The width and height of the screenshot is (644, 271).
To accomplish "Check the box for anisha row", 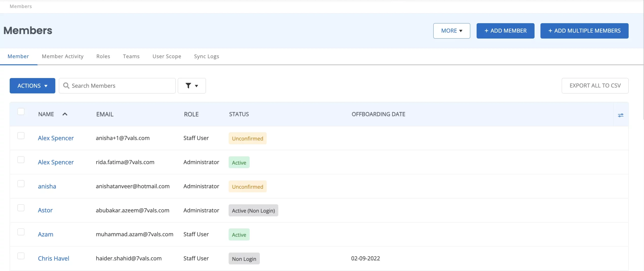I will pyautogui.click(x=21, y=184).
